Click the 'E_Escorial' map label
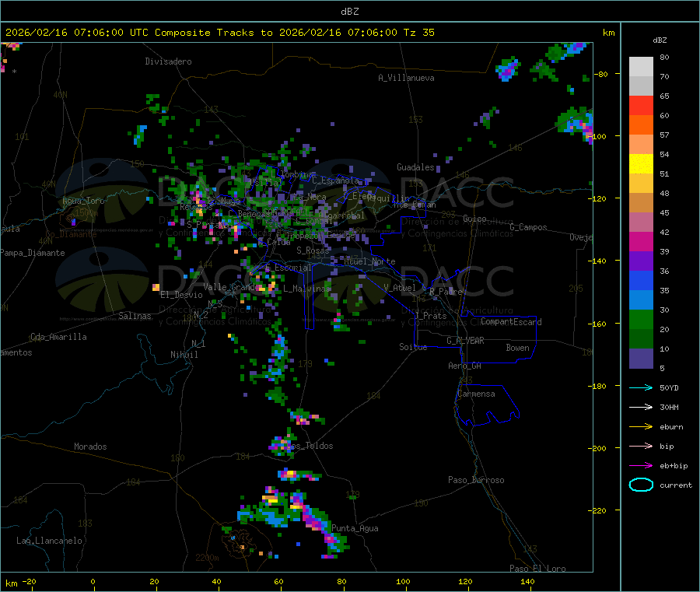The image size is (700, 592). (x=289, y=268)
